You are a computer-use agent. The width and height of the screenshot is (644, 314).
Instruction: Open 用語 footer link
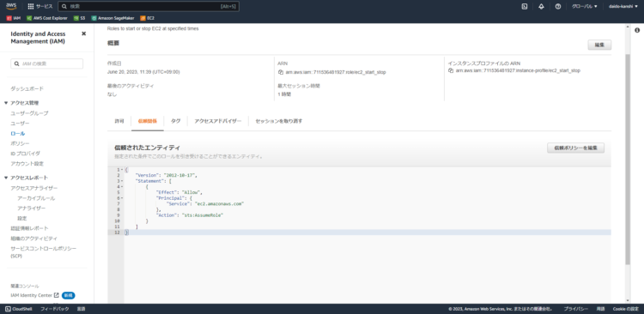600,309
